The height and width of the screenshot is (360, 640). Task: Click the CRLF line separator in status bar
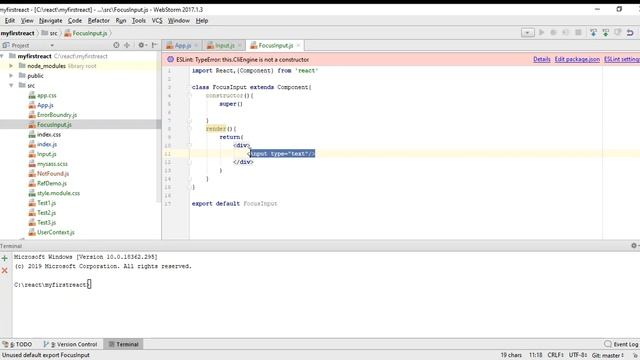point(556,355)
